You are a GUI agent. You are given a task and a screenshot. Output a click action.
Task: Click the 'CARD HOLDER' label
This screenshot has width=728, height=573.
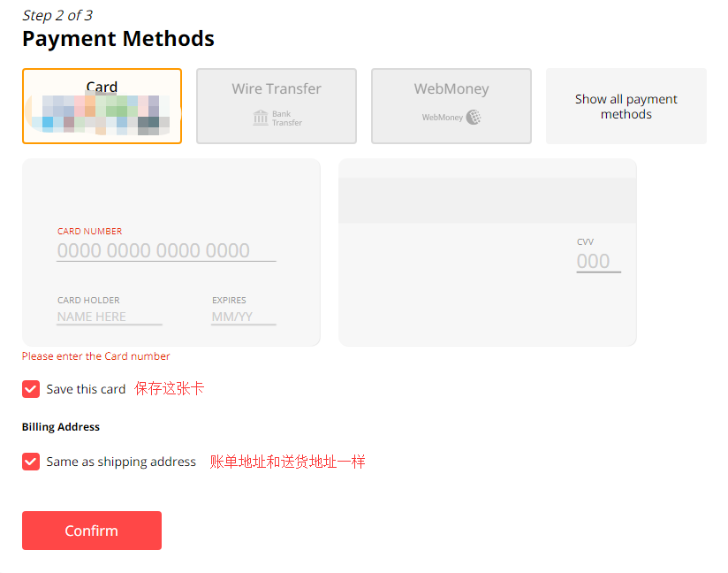coord(88,301)
